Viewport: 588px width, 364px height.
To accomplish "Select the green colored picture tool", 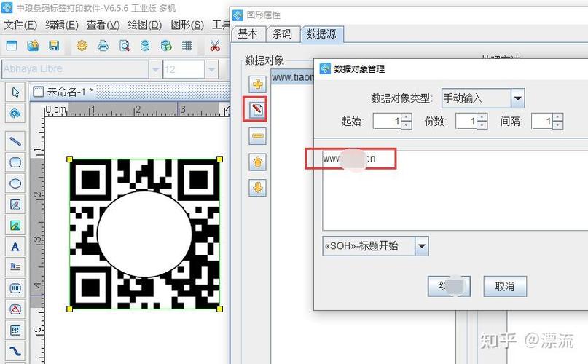I will pos(15,225).
